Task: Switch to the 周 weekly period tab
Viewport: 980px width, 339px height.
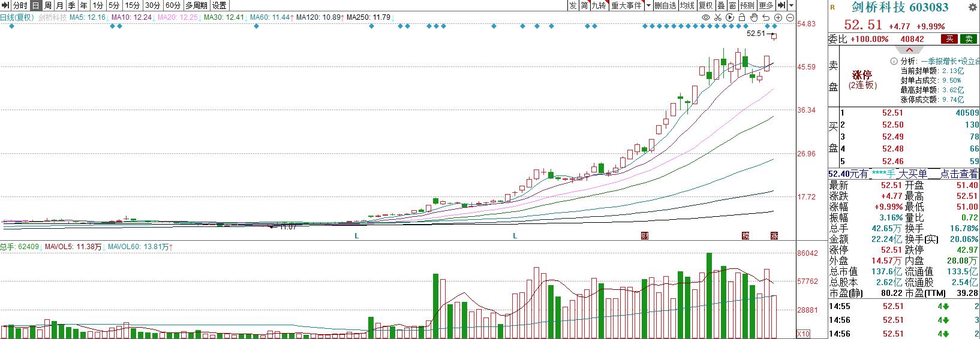Action: click(x=48, y=5)
